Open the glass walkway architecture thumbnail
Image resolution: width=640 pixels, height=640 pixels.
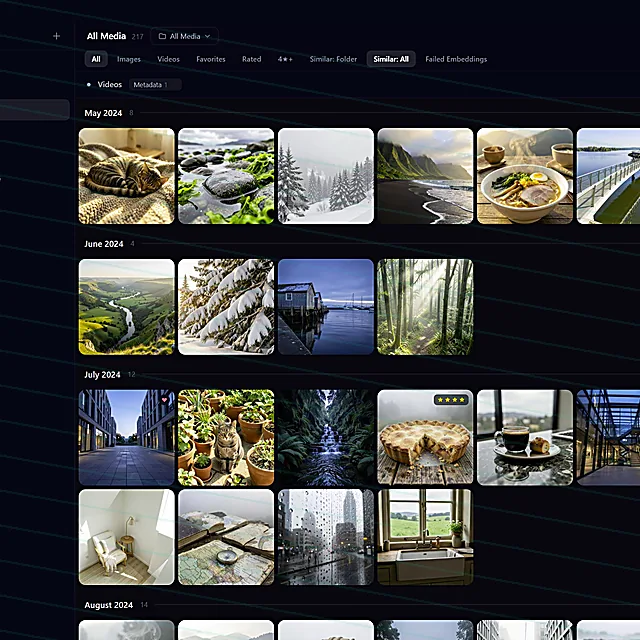[x=608, y=438]
